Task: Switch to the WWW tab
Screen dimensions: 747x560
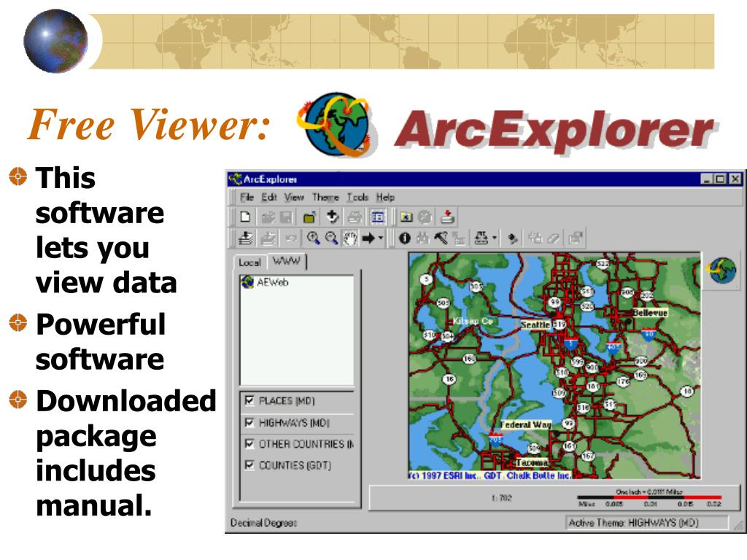Action: [x=286, y=261]
